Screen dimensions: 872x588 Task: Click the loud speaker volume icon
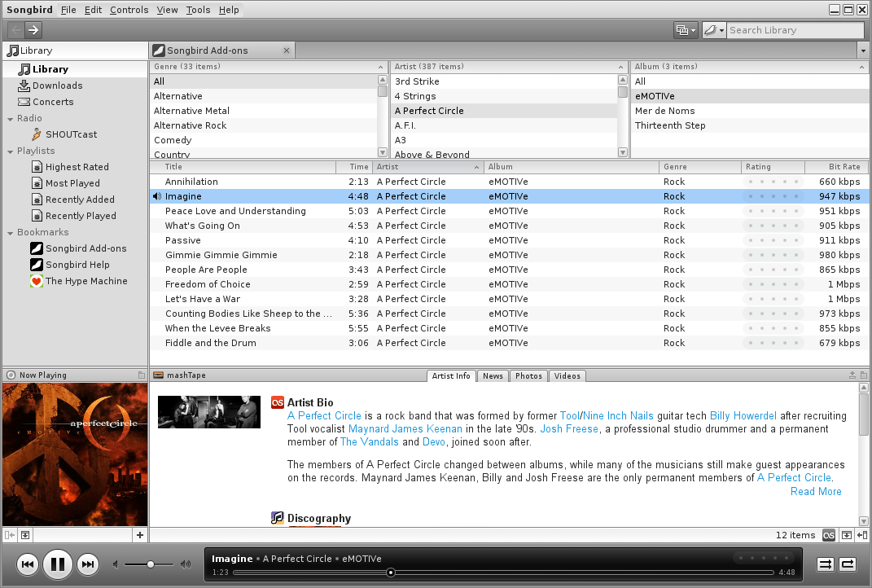(186, 564)
